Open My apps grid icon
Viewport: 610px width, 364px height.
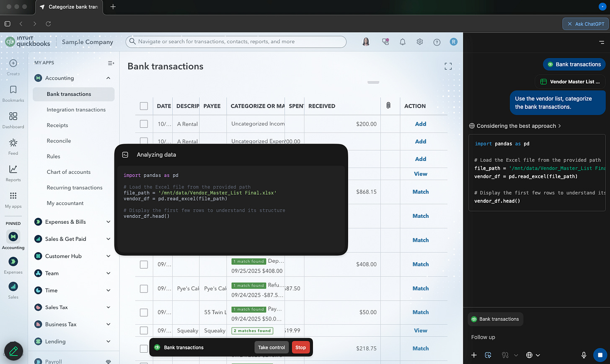[13, 196]
